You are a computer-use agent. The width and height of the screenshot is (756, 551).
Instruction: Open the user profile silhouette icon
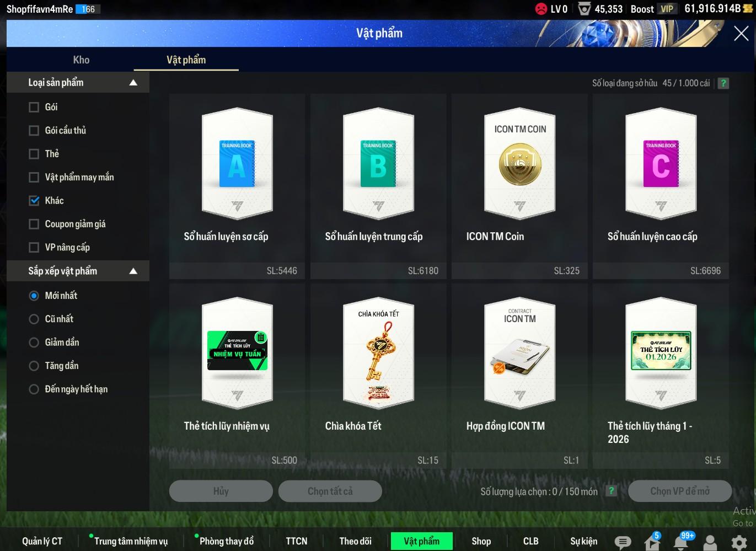[x=710, y=542]
